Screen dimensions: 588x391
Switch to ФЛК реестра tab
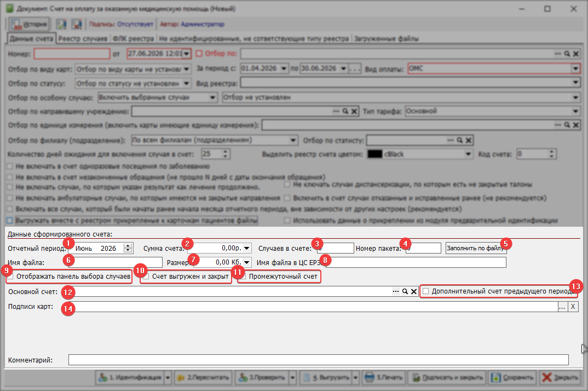[x=133, y=39]
